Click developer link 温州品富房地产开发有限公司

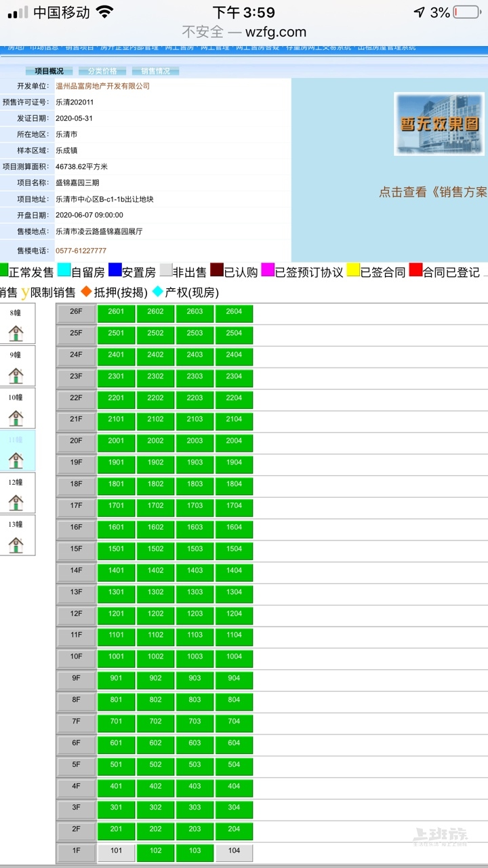coord(102,86)
